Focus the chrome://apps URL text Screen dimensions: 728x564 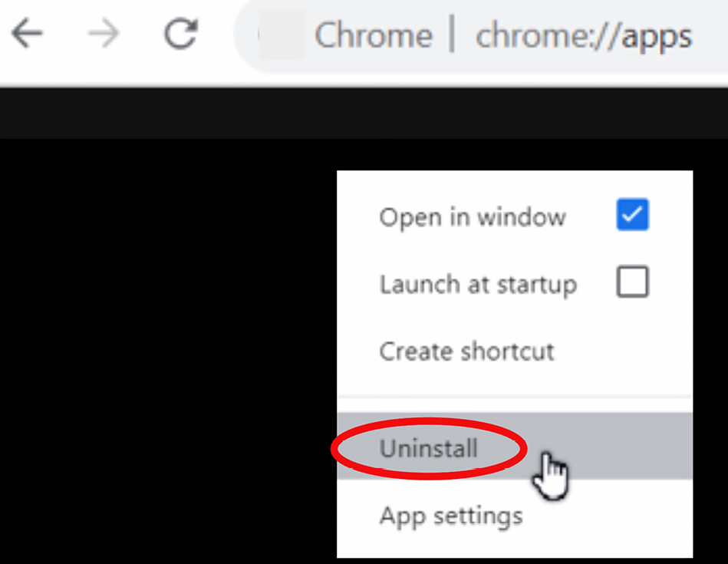pyautogui.click(x=584, y=37)
